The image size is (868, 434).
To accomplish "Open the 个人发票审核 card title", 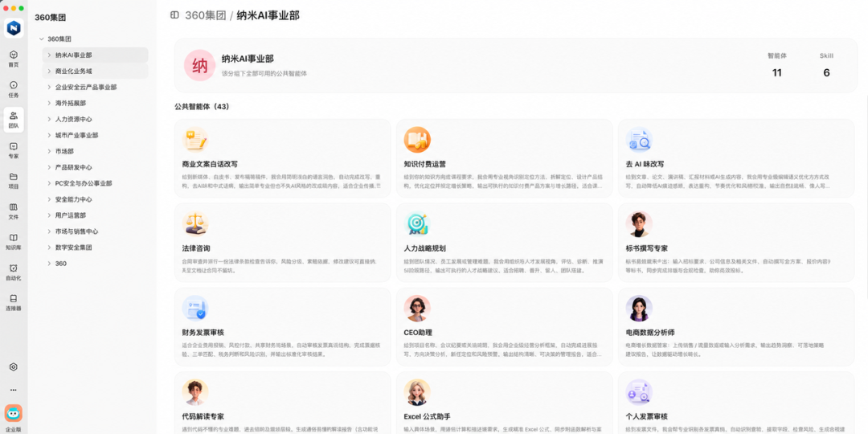I will coord(646,416).
